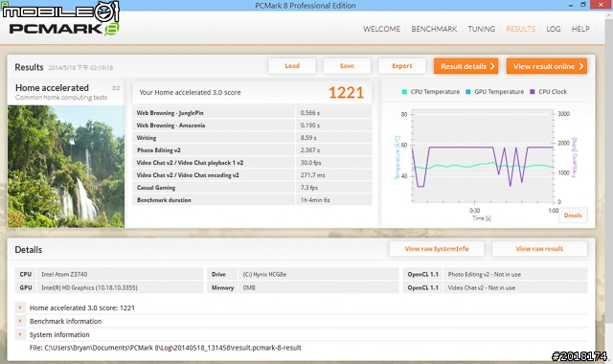Click the Export button

[402, 66]
